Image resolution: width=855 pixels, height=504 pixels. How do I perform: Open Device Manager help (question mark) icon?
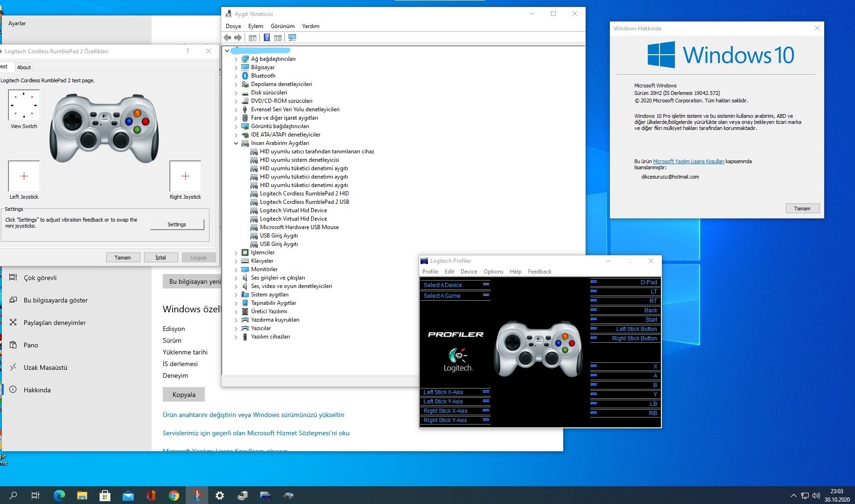267,38
